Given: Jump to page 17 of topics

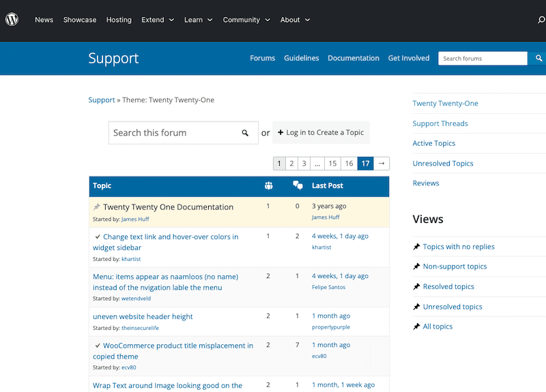Looking at the screenshot, I should (366, 164).
